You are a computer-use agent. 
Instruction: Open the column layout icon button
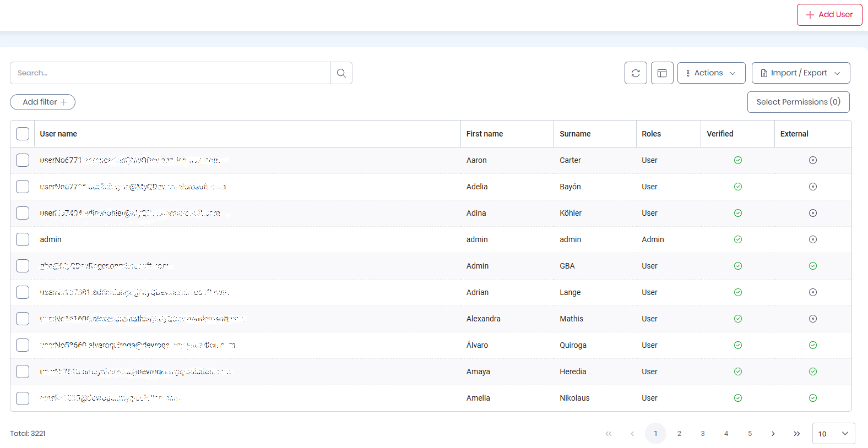(662, 73)
